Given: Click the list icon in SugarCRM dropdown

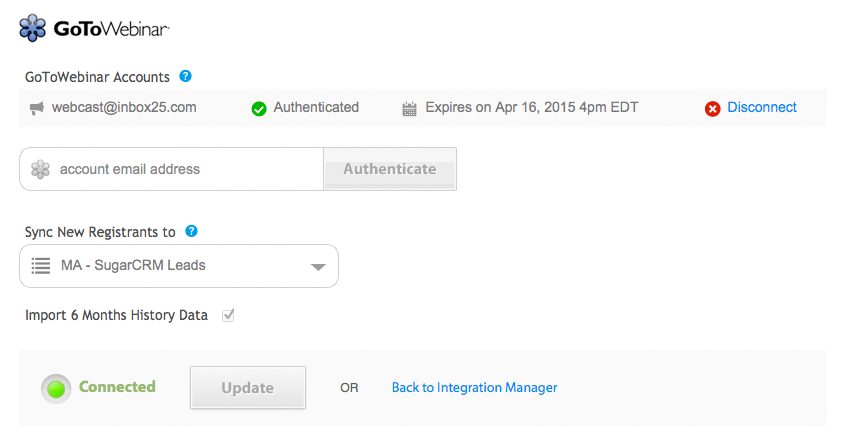Looking at the screenshot, I should (x=40, y=266).
